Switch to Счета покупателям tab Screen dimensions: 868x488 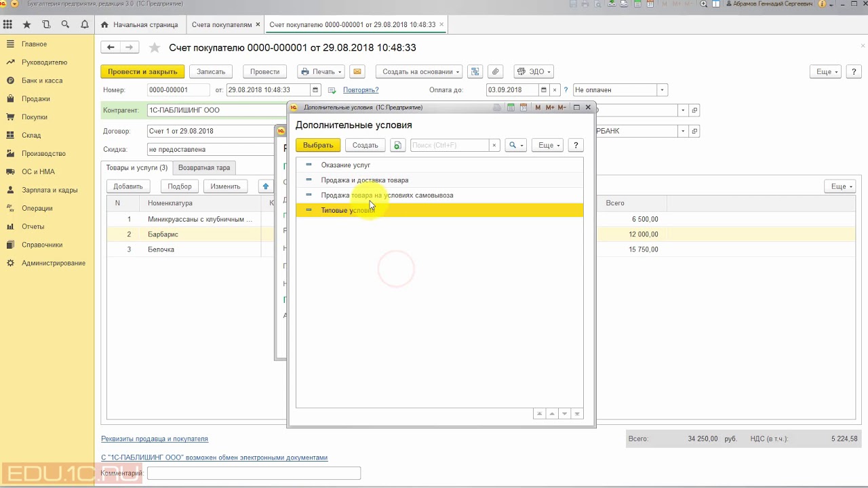[x=221, y=24]
